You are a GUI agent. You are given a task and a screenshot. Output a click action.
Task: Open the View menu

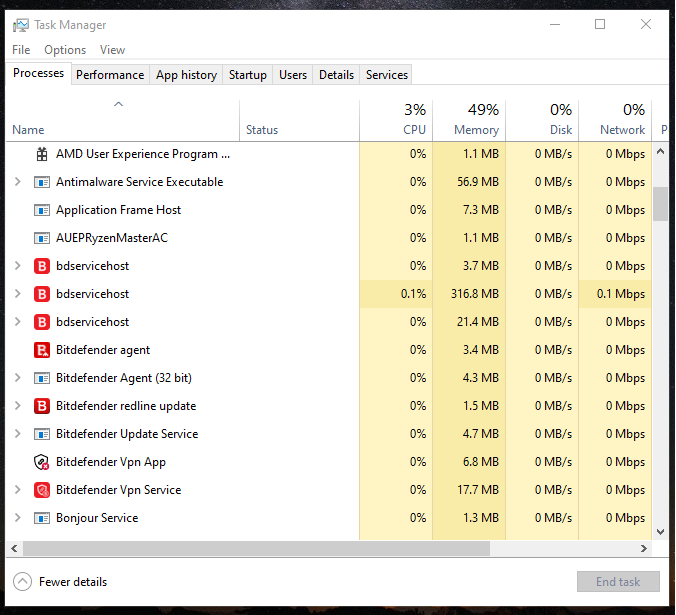[113, 50]
